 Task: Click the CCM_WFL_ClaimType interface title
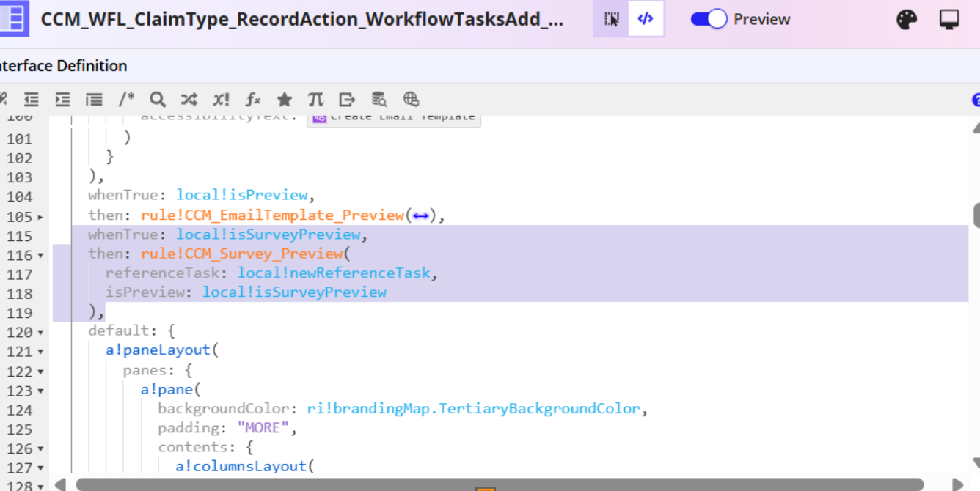pyautogui.click(x=302, y=20)
